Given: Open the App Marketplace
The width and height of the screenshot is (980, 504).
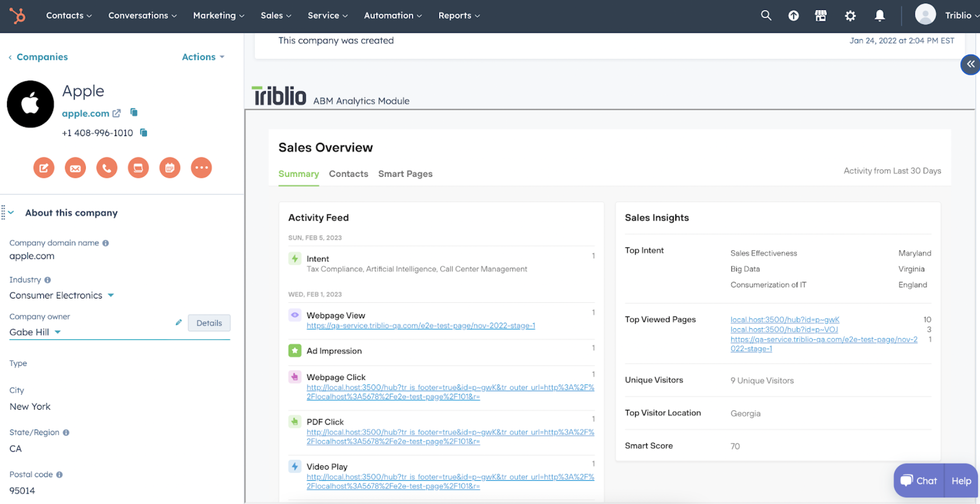Looking at the screenshot, I should [x=821, y=15].
